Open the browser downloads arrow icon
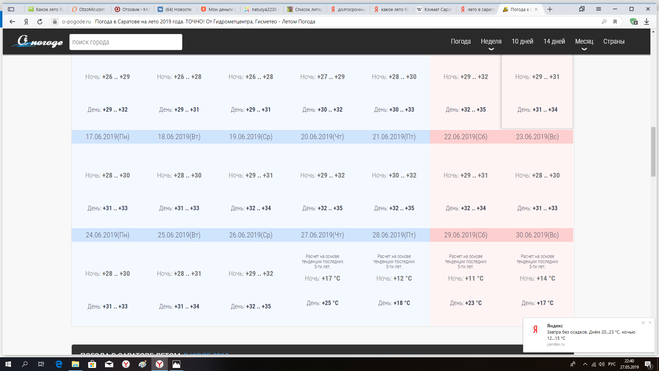Viewport: 659px width, 371px height. pyautogui.click(x=646, y=21)
